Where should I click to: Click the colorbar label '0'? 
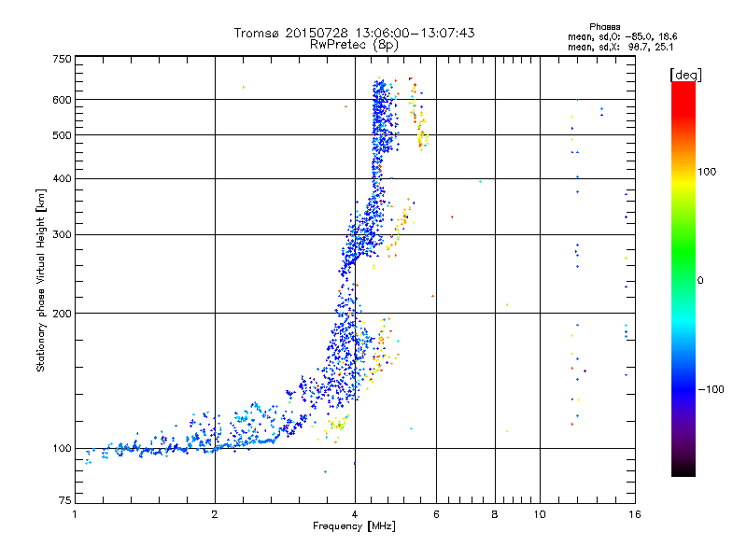700,281
